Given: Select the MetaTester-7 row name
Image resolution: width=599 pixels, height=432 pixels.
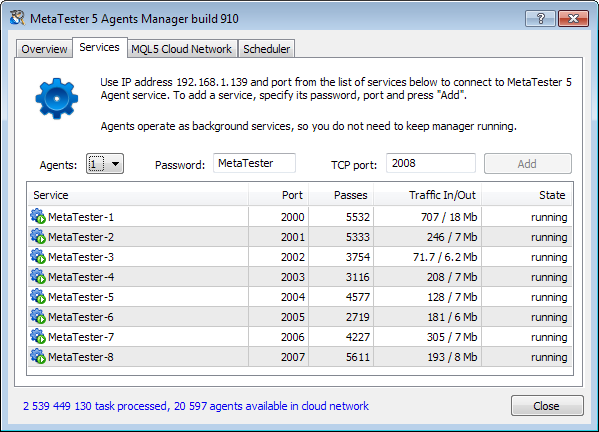Looking at the screenshot, I should 81,337.
